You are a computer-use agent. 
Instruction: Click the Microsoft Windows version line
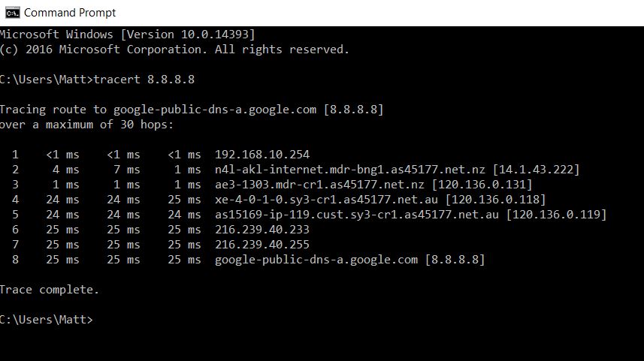(128, 35)
